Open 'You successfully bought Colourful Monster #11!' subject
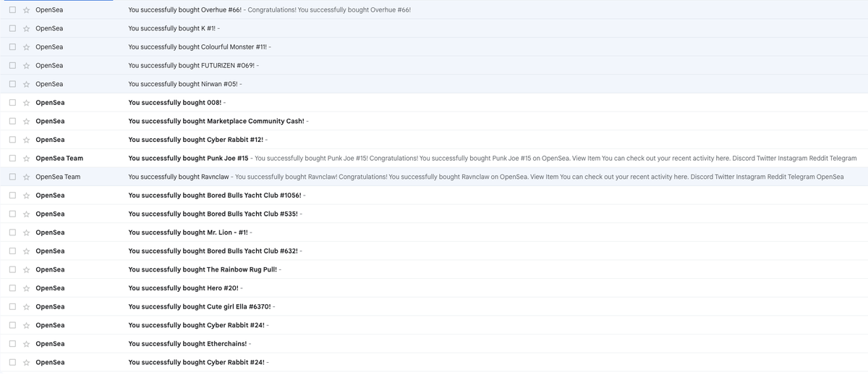The width and height of the screenshot is (868, 378). pyautogui.click(x=197, y=47)
